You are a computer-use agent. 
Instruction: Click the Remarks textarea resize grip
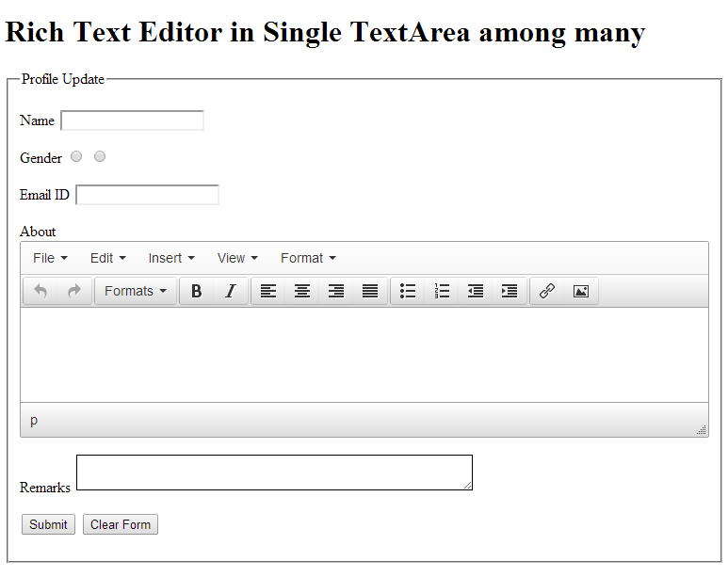click(467, 485)
